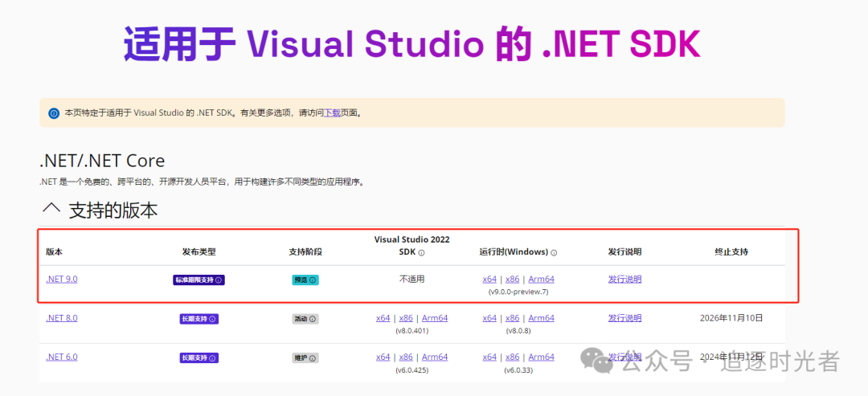Download .NET 9.0 runtime Arm64
The height and width of the screenshot is (396, 868).
click(542, 280)
